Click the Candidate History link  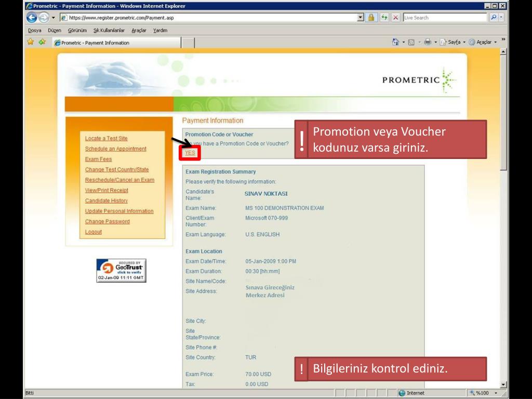(x=106, y=201)
